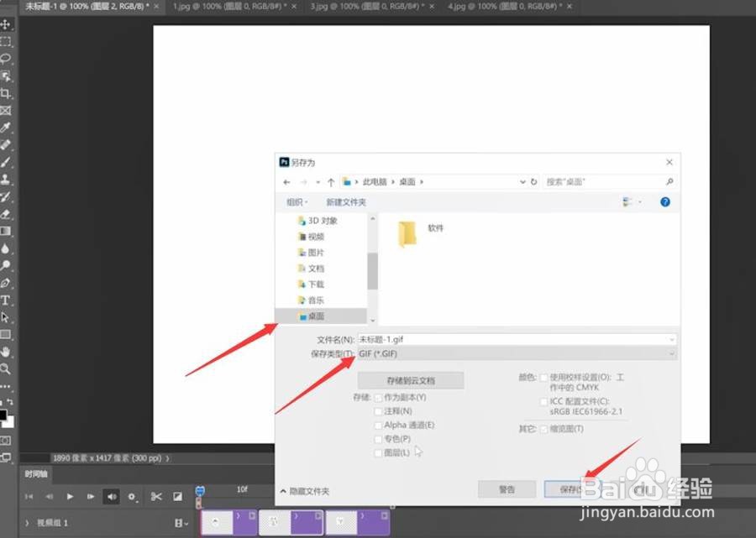Image resolution: width=756 pixels, height=538 pixels.
Task: Select the Clone Stamp tool
Action: (x=6, y=180)
